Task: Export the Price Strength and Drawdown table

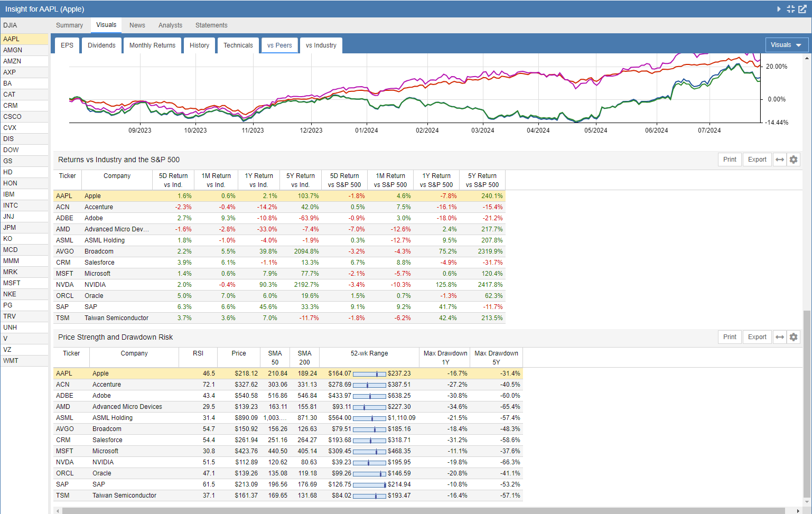Action: pyautogui.click(x=757, y=337)
